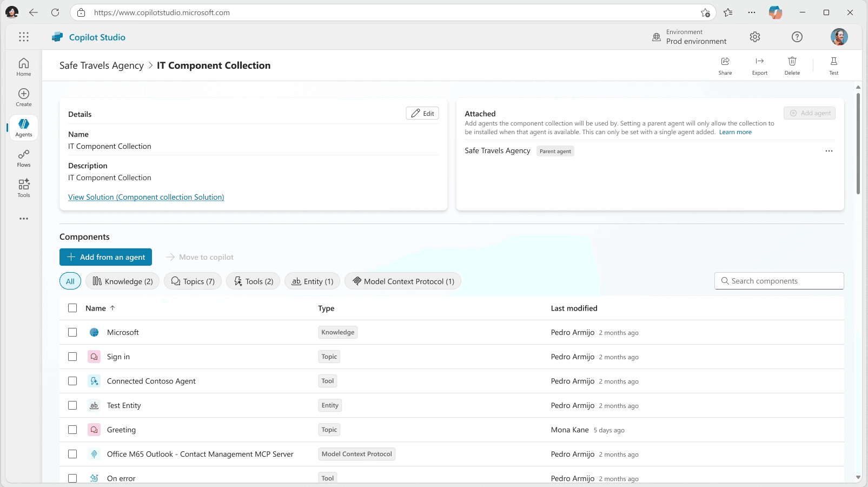Check the Office M65 Outlook MCP Server checkbox
This screenshot has height=487, width=868.
[x=72, y=454]
